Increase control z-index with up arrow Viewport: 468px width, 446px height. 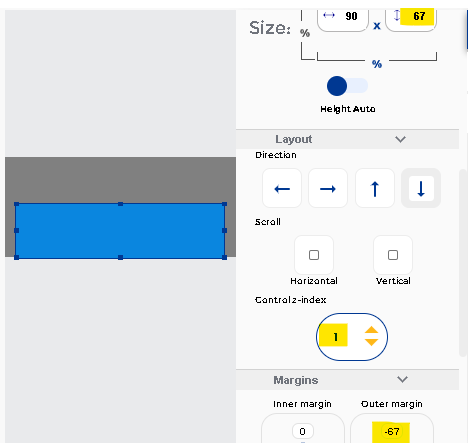371,330
